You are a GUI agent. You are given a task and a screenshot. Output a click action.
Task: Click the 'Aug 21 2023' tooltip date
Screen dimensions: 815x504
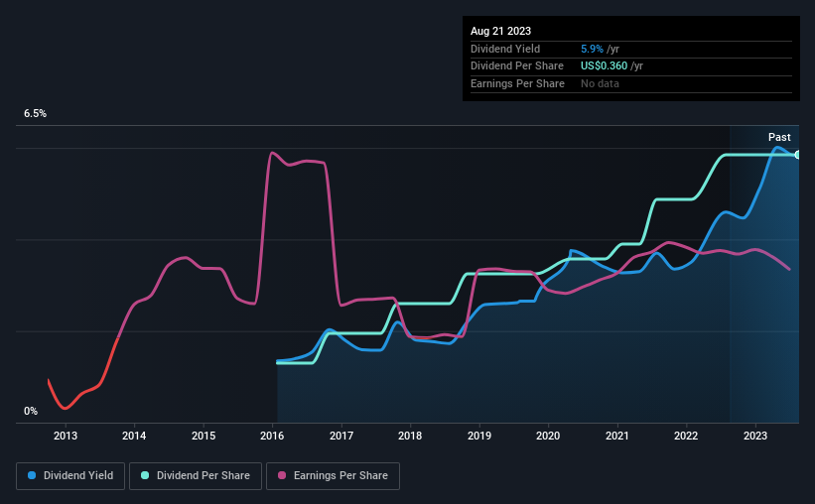click(x=500, y=31)
